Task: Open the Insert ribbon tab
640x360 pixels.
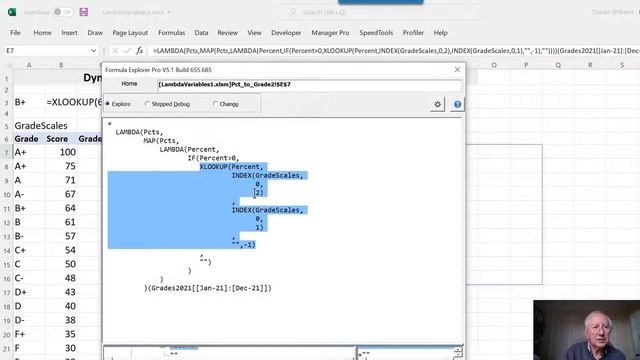Action: pyautogui.click(x=69, y=33)
